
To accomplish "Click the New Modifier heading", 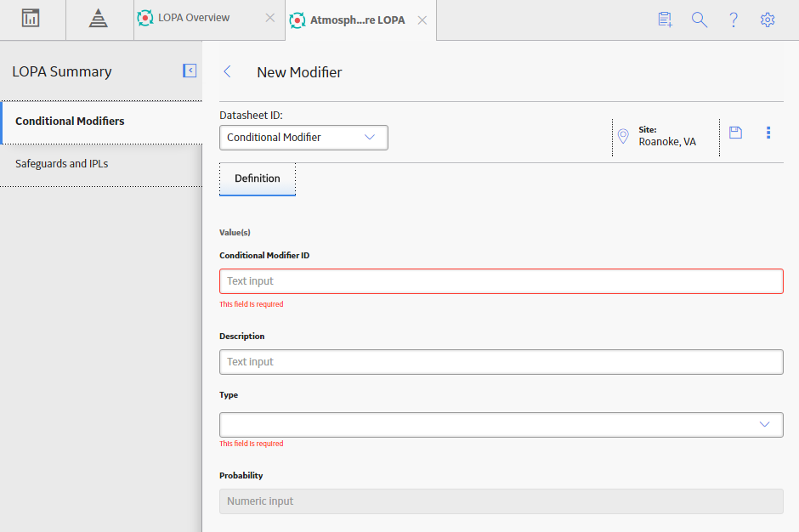I will pos(299,72).
